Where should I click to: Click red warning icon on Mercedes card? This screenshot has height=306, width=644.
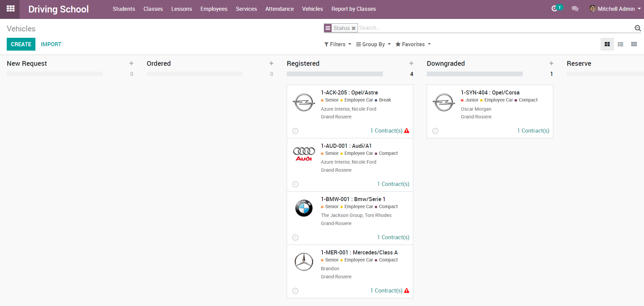pos(407,290)
